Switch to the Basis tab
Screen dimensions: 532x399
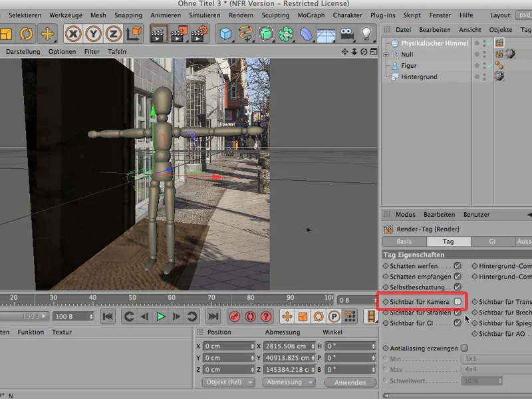[x=404, y=241]
